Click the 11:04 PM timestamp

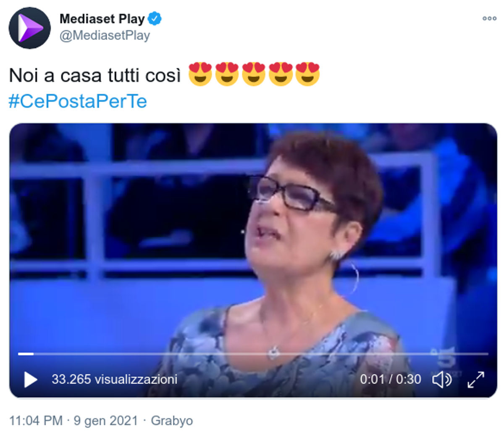point(36,420)
